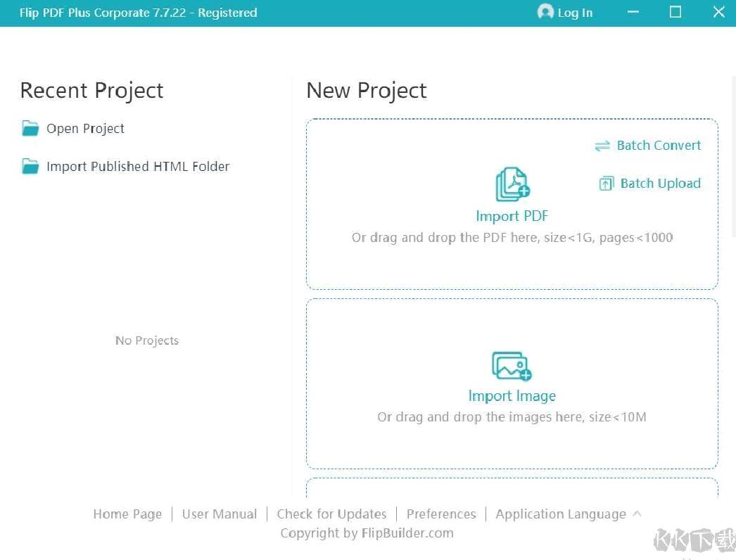Click the images drag and drop hint text
The height and width of the screenshot is (560, 736).
tap(512, 416)
